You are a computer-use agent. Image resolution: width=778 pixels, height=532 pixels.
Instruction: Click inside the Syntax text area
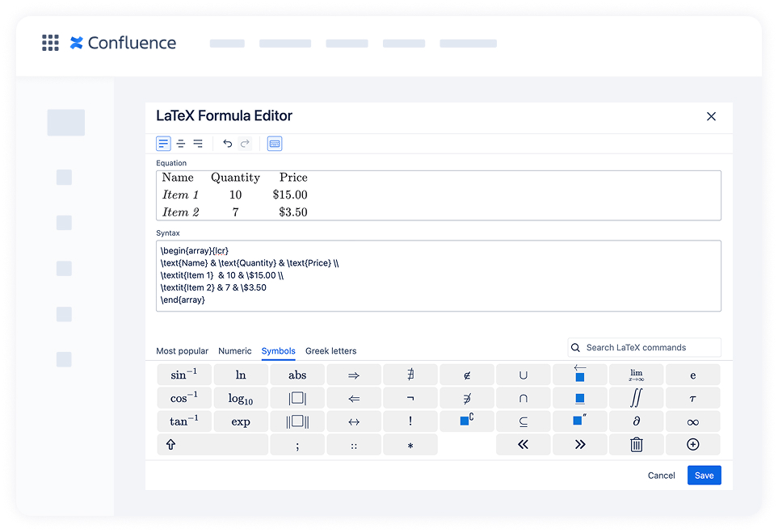438,275
